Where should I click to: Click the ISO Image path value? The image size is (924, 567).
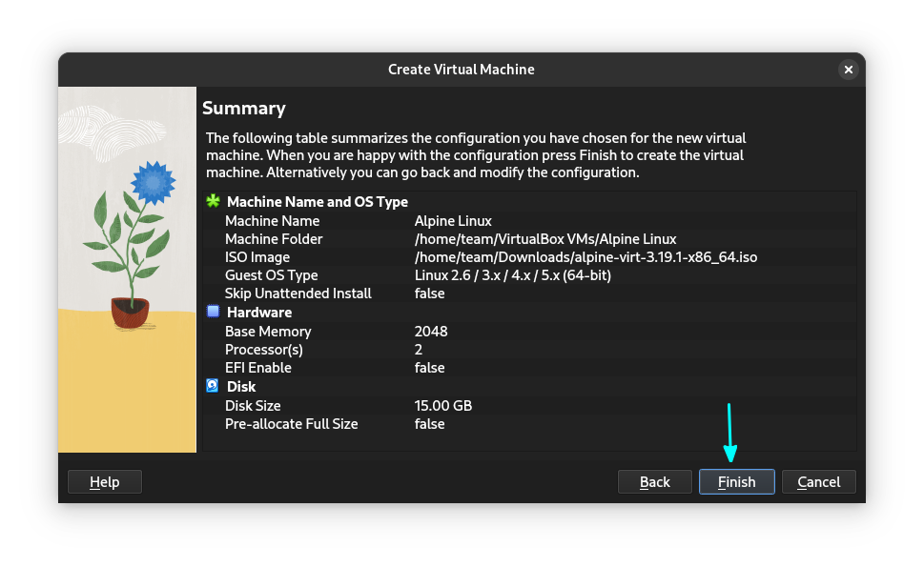click(585, 257)
